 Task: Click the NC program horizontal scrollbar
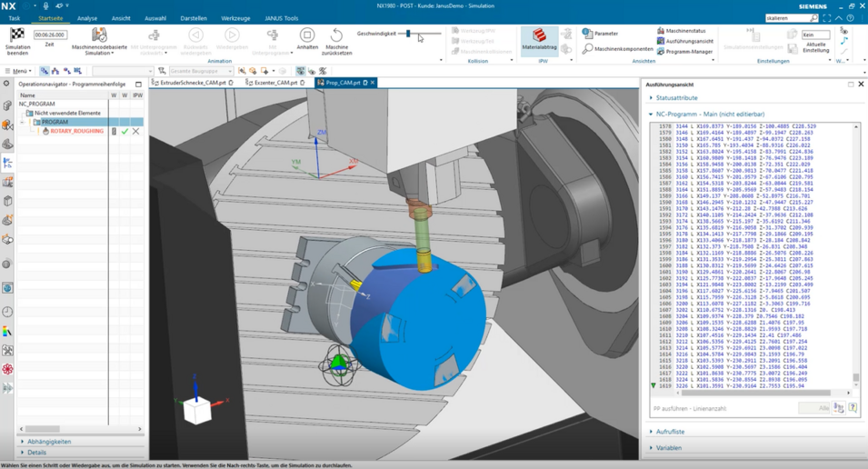coord(756,393)
